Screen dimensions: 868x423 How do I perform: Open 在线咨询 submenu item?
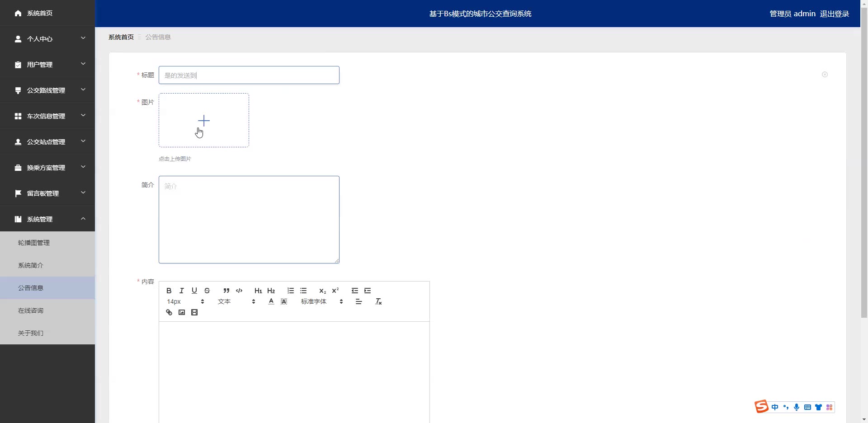pyautogui.click(x=47, y=310)
